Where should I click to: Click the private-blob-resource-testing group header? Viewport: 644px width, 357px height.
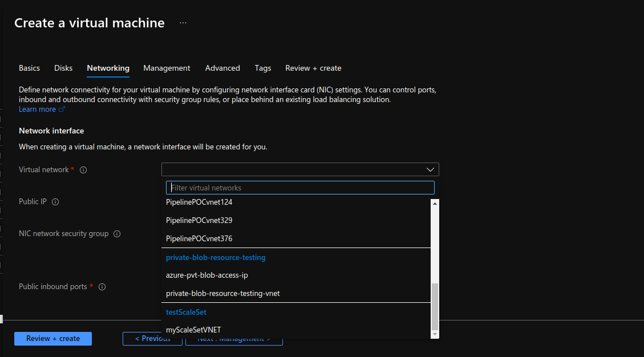tap(216, 258)
